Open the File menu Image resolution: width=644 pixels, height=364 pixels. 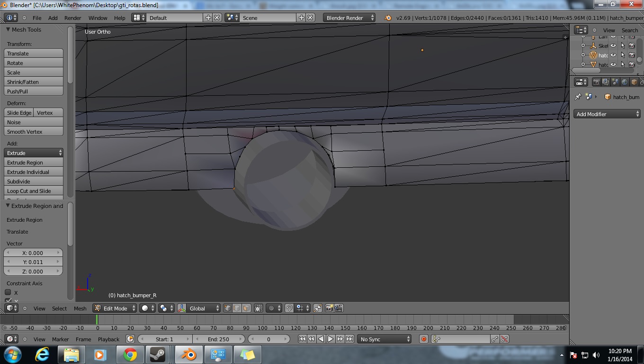pyautogui.click(x=37, y=18)
